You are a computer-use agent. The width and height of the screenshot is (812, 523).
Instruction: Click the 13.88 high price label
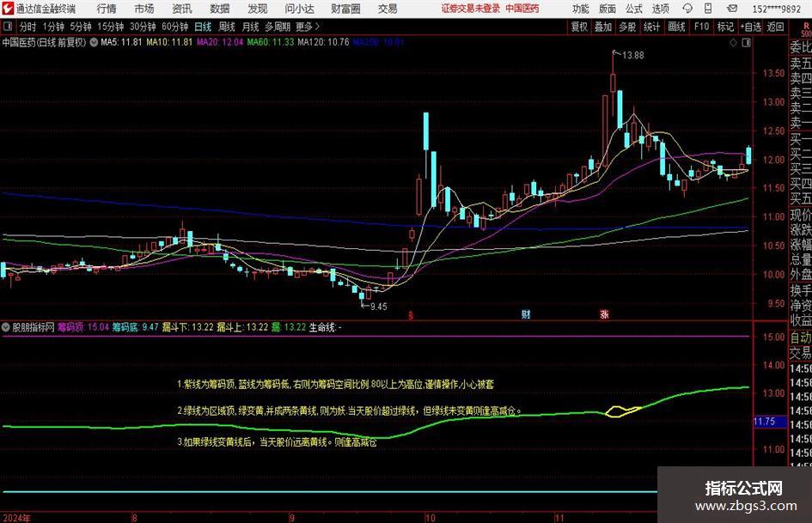pyautogui.click(x=632, y=56)
